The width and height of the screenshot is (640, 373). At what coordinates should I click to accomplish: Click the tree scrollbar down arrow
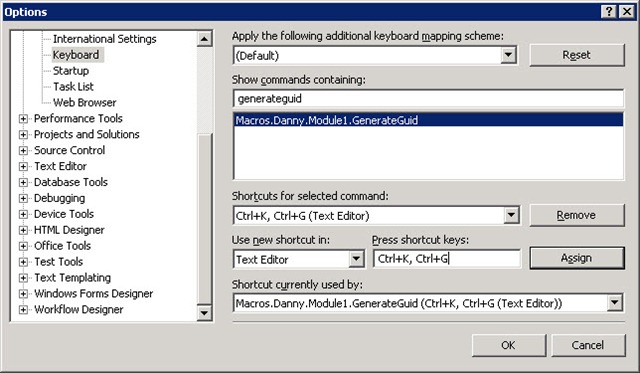click(204, 313)
